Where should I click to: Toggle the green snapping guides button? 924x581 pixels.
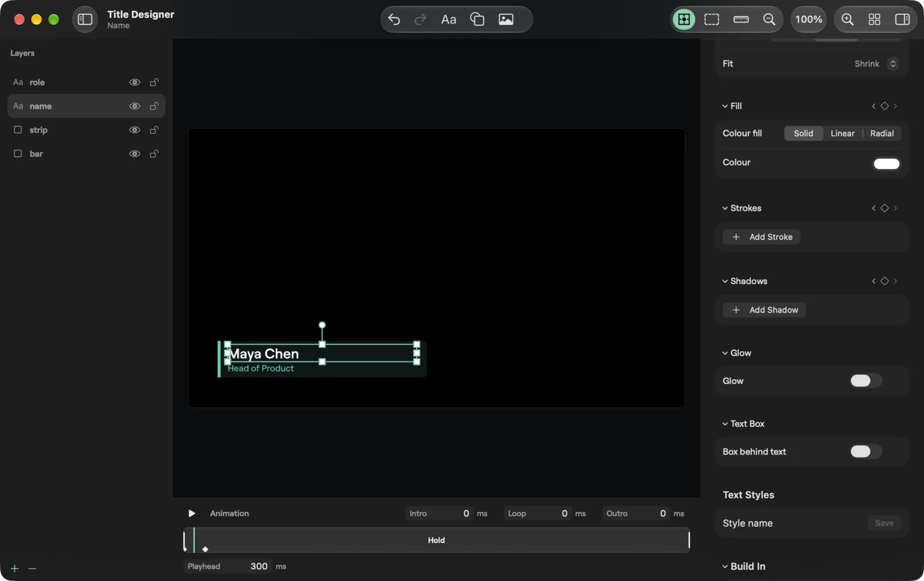coord(684,20)
